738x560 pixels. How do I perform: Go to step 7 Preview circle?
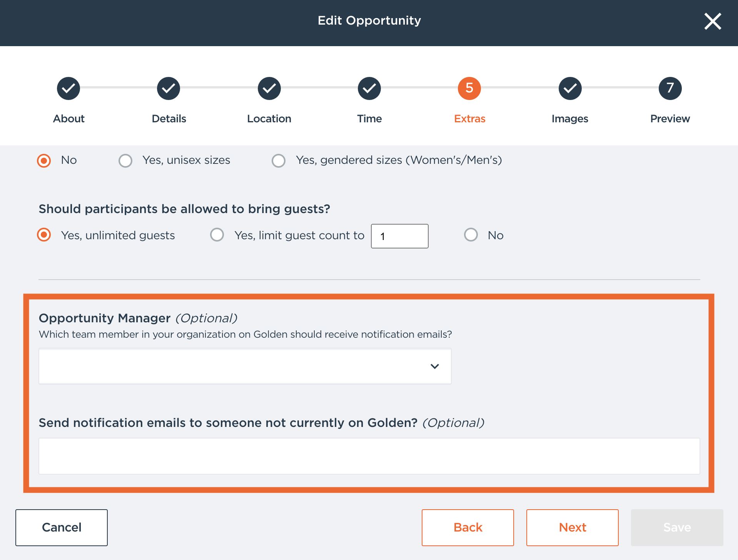(670, 88)
